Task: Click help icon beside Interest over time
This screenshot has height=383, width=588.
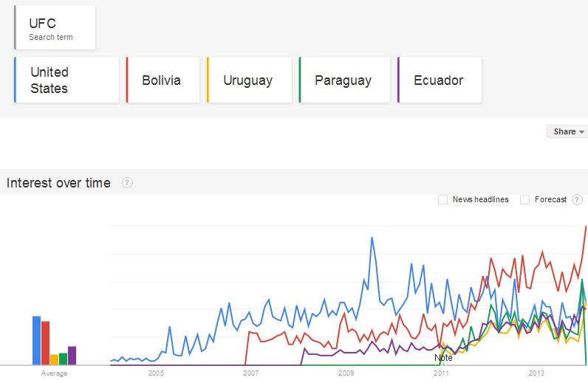Action: point(127,183)
